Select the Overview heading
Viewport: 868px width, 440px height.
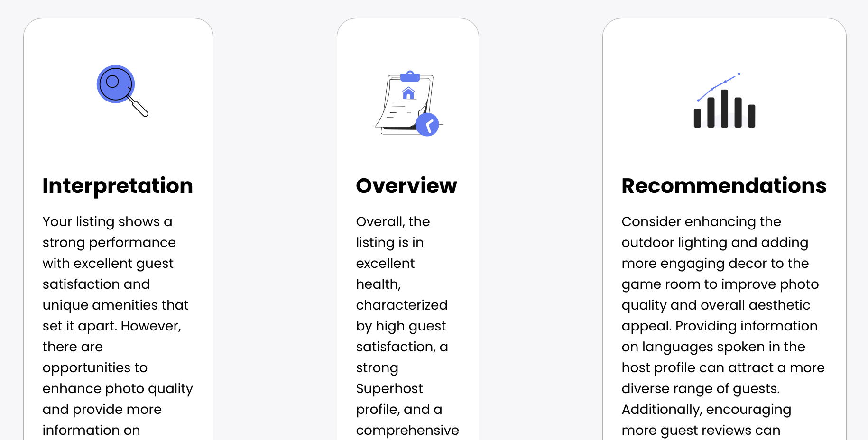tap(406, 186)
